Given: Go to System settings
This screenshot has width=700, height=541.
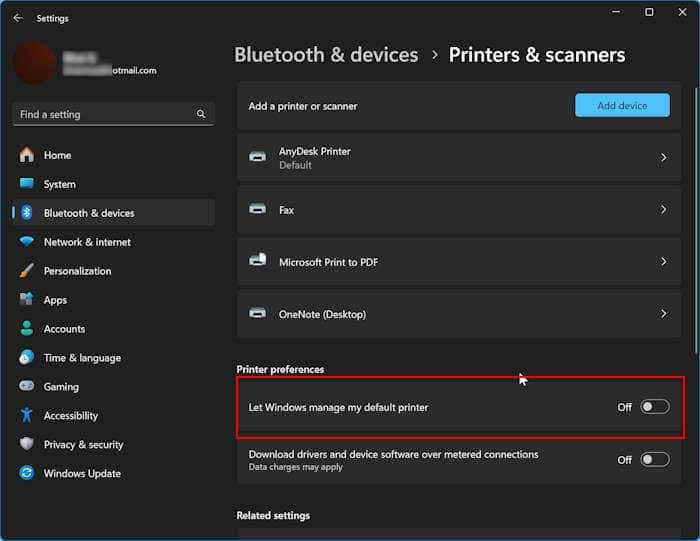Looking at the screenshot, I should [x=114, y=184].
